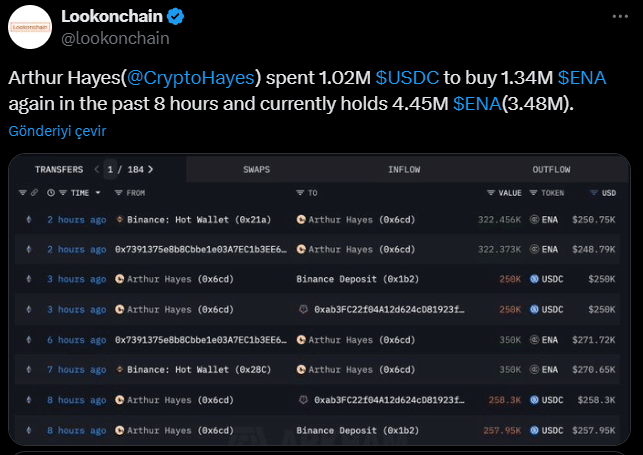Switch to the INFLOW tab
643x455 pixels.
(404, 170)
